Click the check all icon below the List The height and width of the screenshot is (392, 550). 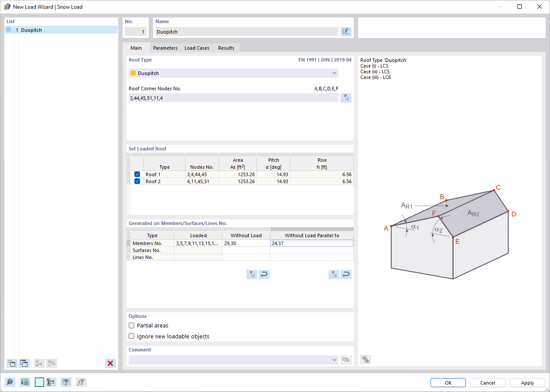pyautogui.click(x=39, y=363)
